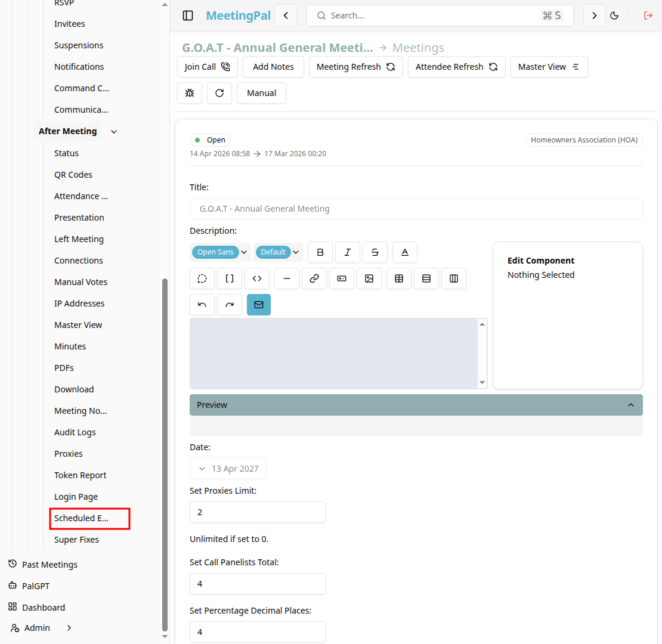Image resolution: width=662 pixels, height=644 pixels.
Task: Click the back chevron beside MeetingPal
Action: click(x=286, y=16)
